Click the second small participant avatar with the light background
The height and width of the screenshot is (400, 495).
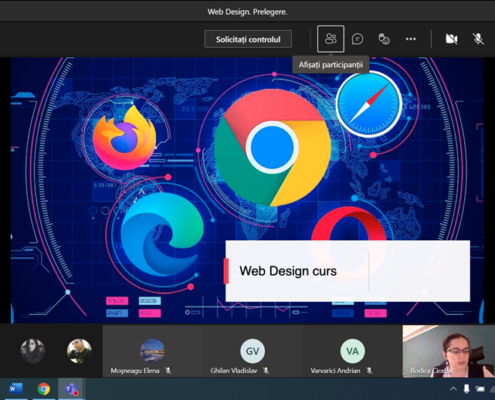coord(79,351)
